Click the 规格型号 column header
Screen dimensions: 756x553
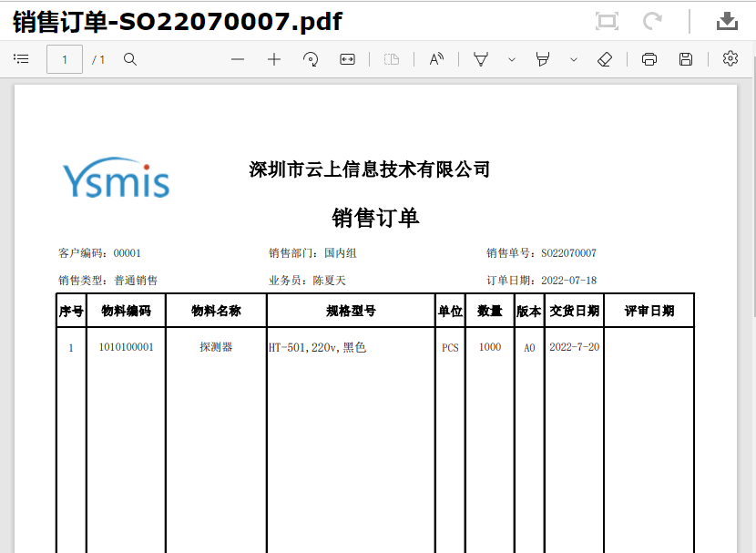351,311
